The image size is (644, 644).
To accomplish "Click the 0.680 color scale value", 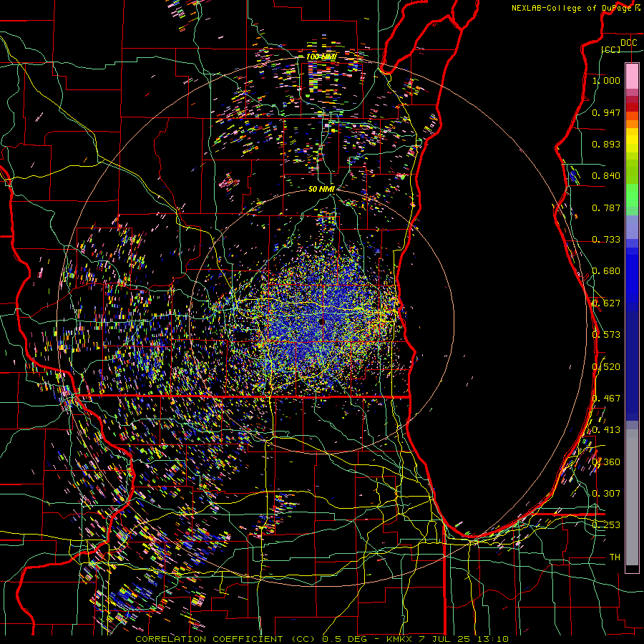I will coord(606,271).
